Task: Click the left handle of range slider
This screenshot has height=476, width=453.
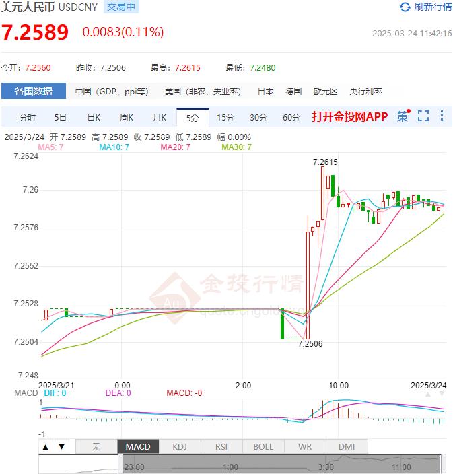Action: [x=120, y=464]
